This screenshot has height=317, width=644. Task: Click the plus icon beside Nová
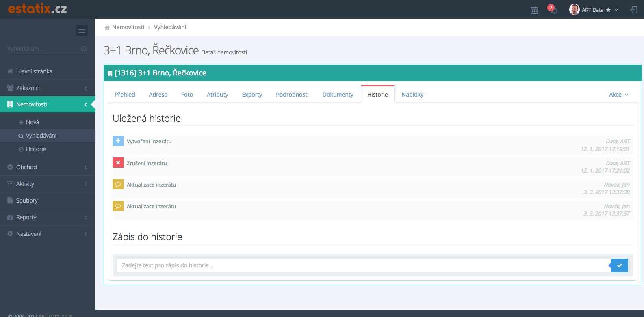pyautogui.click(x=21, y=122)
